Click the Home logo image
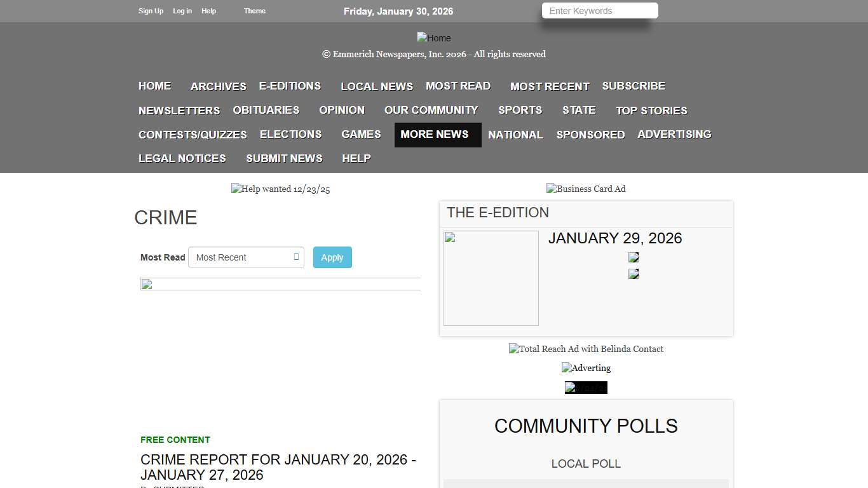The height and width of the screenshot is (488, 868). point(433,38)
